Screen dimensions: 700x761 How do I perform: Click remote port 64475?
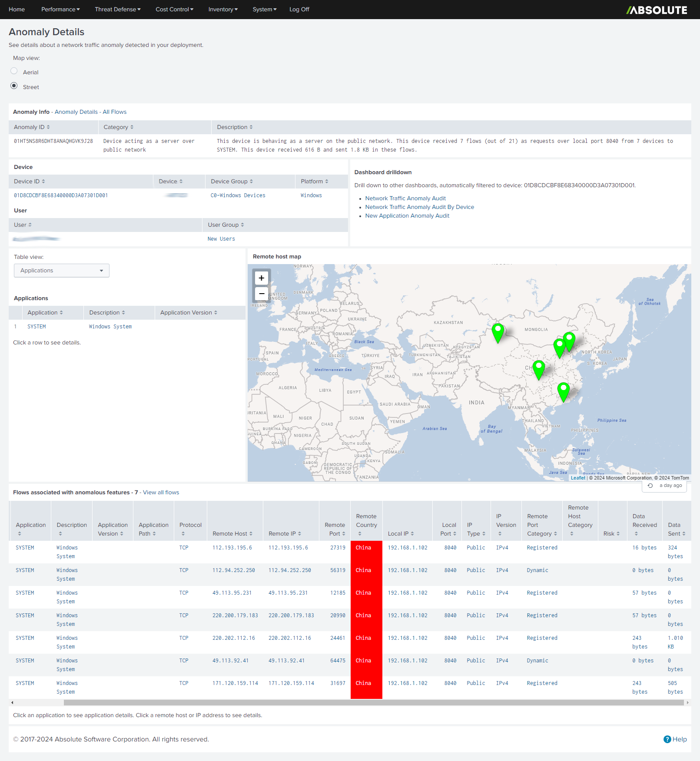pos(338,661)
